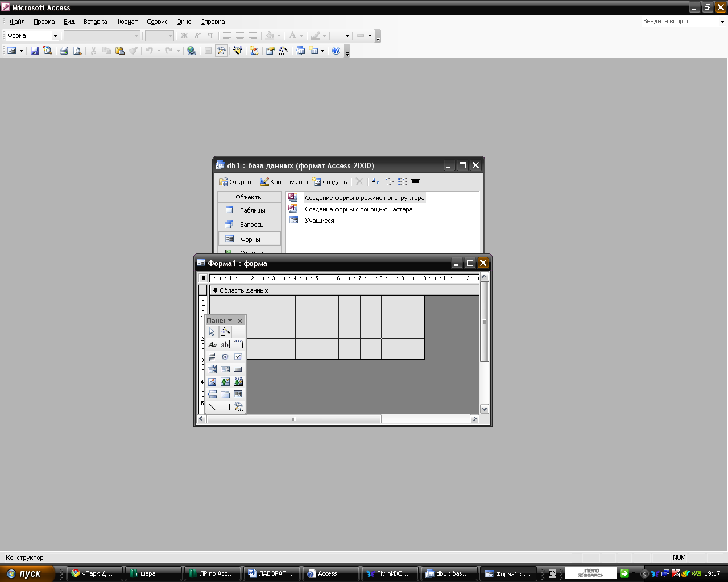Viewport: 728px width, 582px height.
Task: Select the Check Box tool
Action: [x=238, y=357]
